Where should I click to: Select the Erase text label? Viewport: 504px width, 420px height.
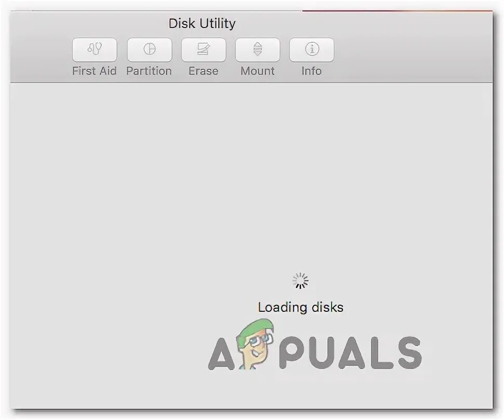[204, 71]
